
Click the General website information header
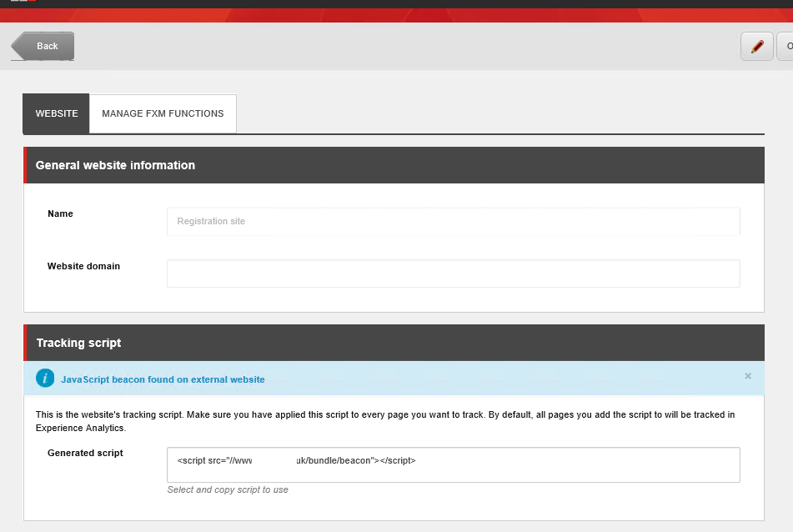pyautogui.click(x=394, y=165)
